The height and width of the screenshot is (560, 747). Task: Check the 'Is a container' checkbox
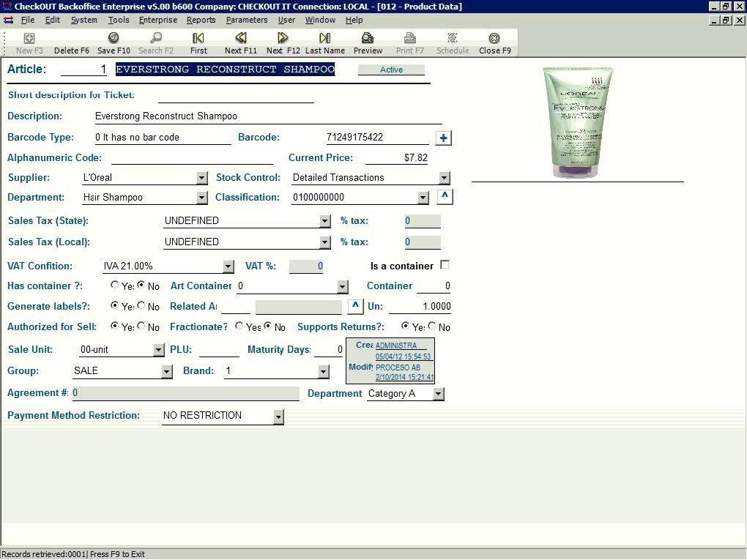point(444,265)
